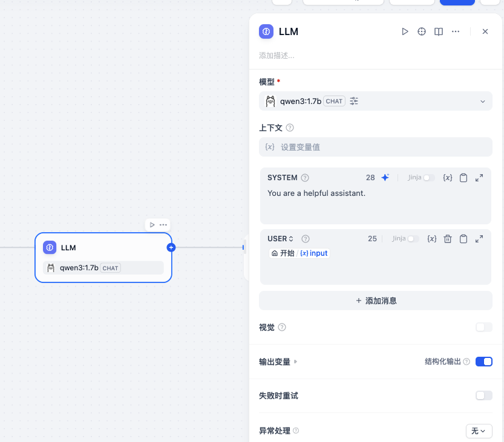Click the 添加消息 add message button
504x442 pixels.
375,301
